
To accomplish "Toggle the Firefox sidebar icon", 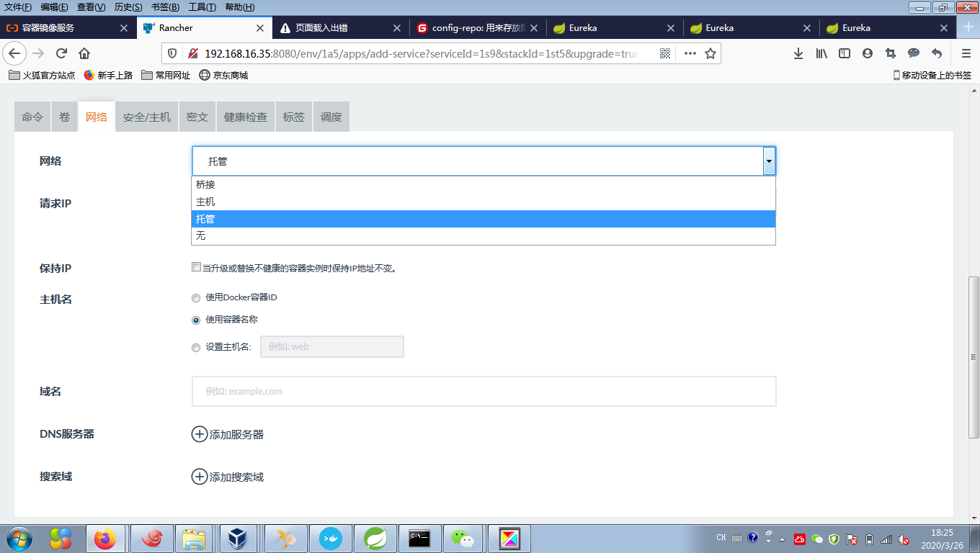I will [845, 53].
